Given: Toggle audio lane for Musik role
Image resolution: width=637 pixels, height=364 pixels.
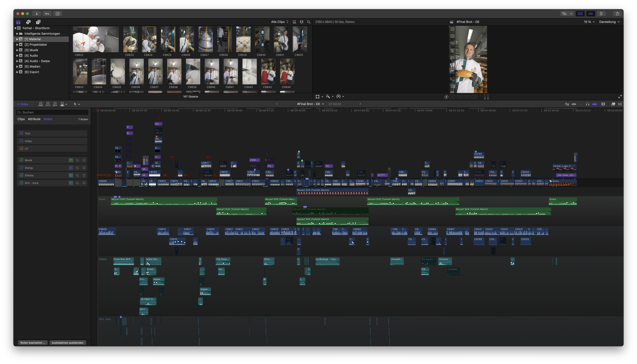Looking at the screenshot, I should pyautogui.click(x=71, y=160).
